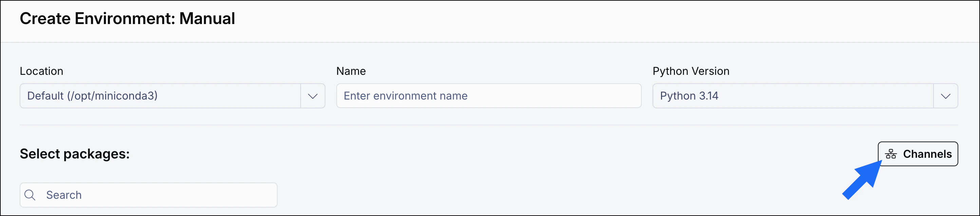Click inside the package Search box

pyautogui.click(x=148, y=194)
